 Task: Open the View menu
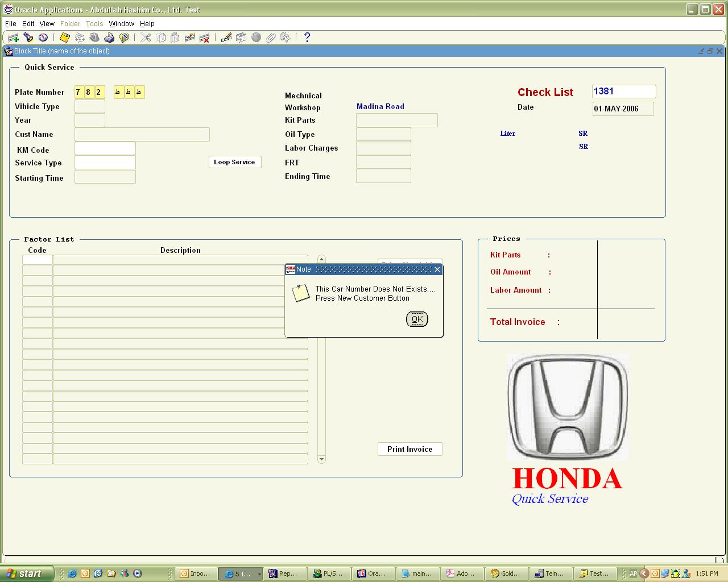[47, 24]
